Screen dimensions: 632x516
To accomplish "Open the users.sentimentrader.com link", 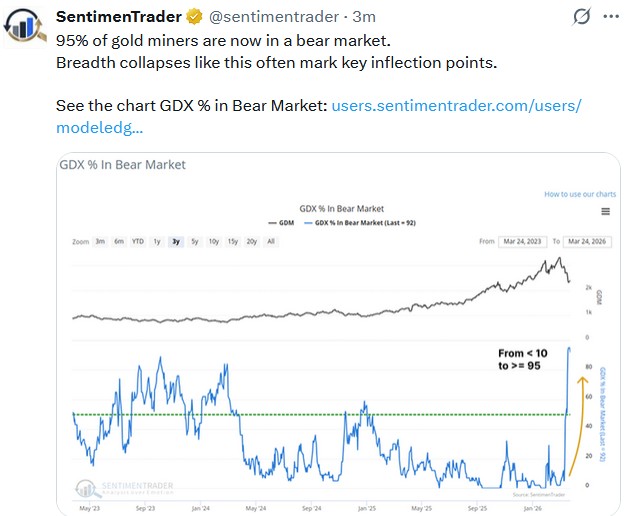I will point(456,105).
